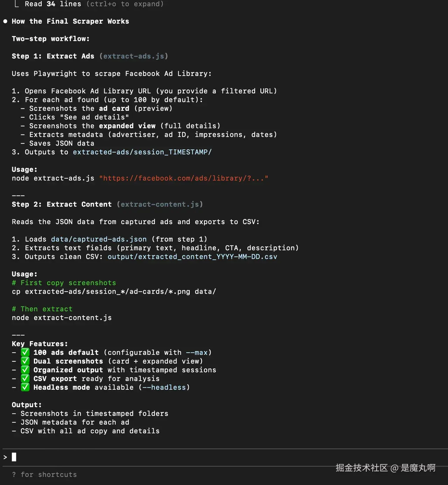Click the "output/extracted_content_YYYY-MM-DD.csv" path
The image size is (448, 485).
click(x=192, y=257)
